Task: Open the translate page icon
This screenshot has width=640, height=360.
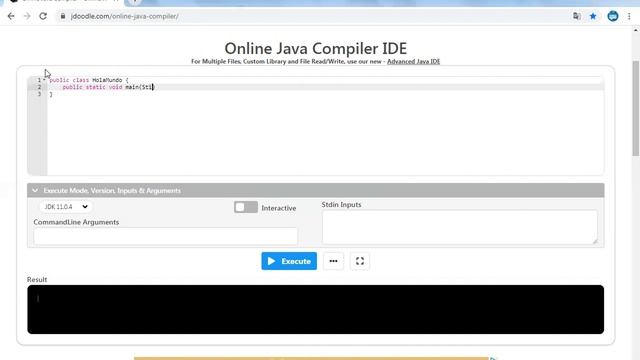Action: (x=576, y=16)
